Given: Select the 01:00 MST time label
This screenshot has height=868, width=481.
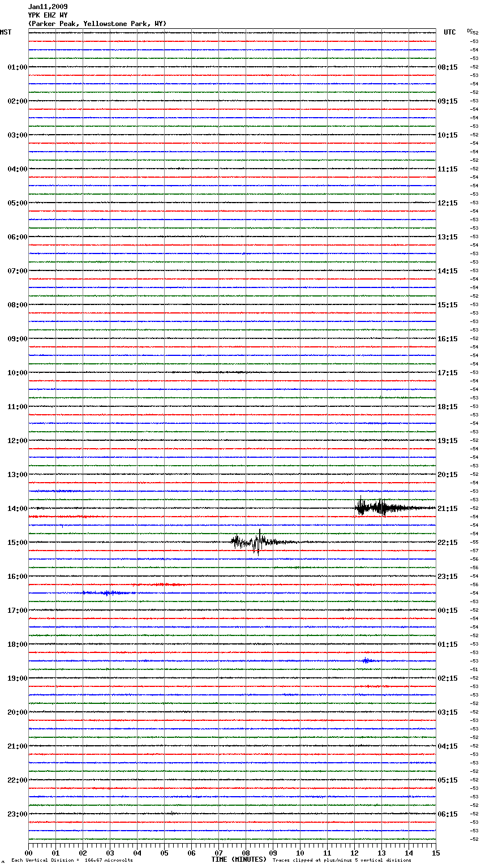Looking at the screenshot, I should (x=18, y=67).
